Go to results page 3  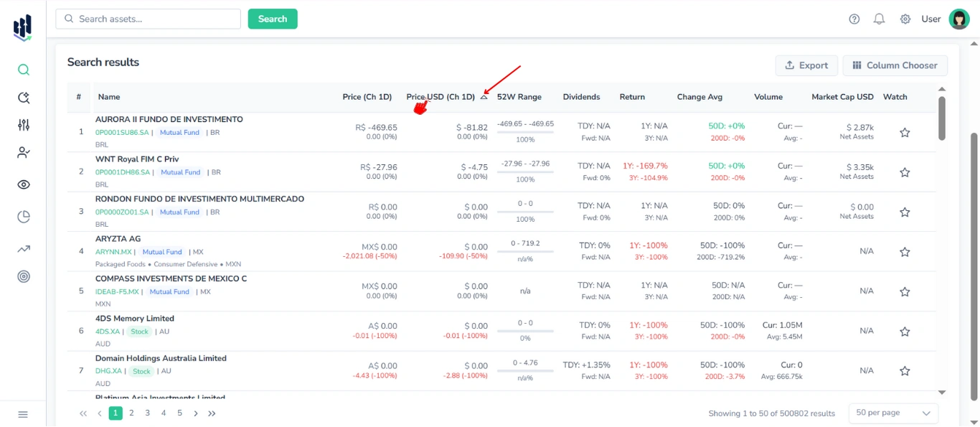click(146, 413)
